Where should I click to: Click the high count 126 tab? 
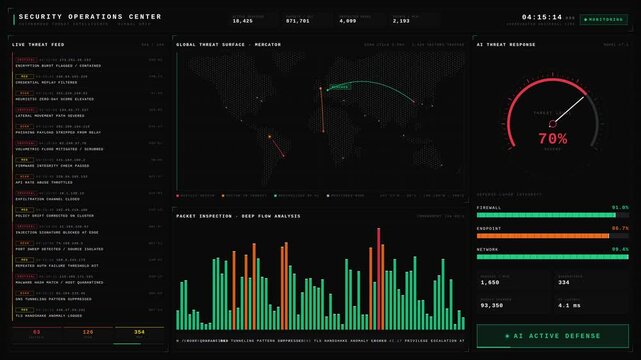point(88,334)
